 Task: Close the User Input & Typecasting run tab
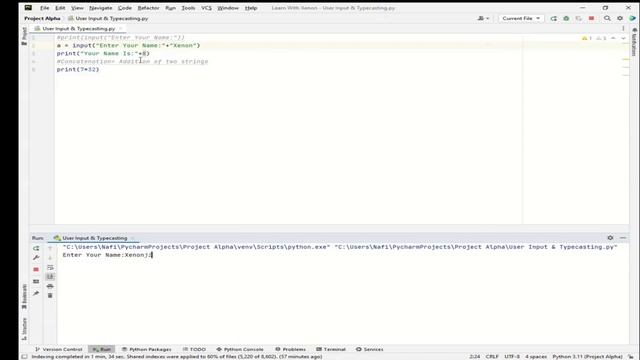pos(132,238)
